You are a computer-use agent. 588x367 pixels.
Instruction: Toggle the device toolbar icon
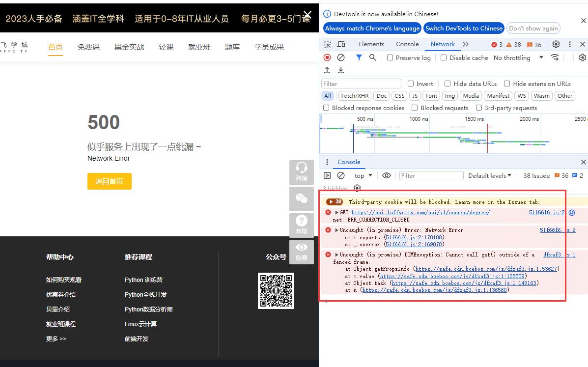tap(341, 44)
